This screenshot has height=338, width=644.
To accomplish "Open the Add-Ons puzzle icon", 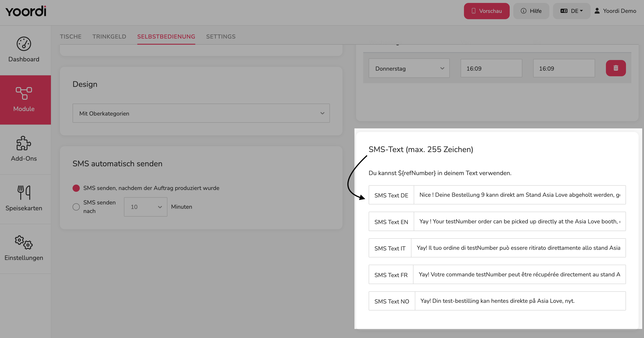I will click(x=24, y=143).
